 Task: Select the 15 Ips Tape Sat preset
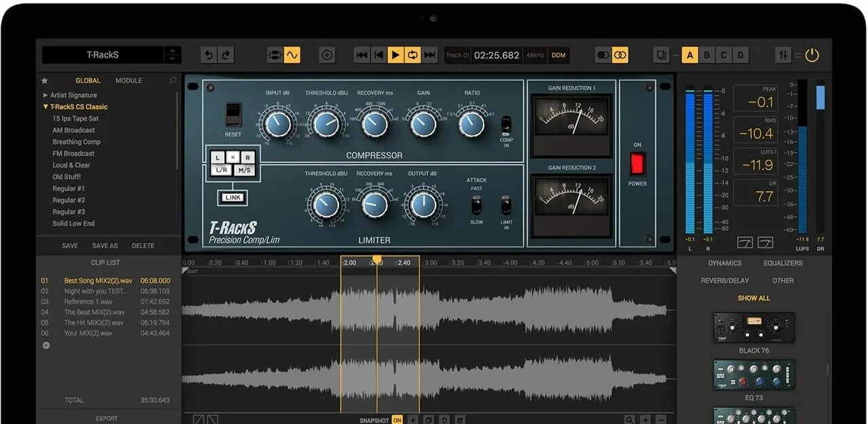[x=75, y=118]
